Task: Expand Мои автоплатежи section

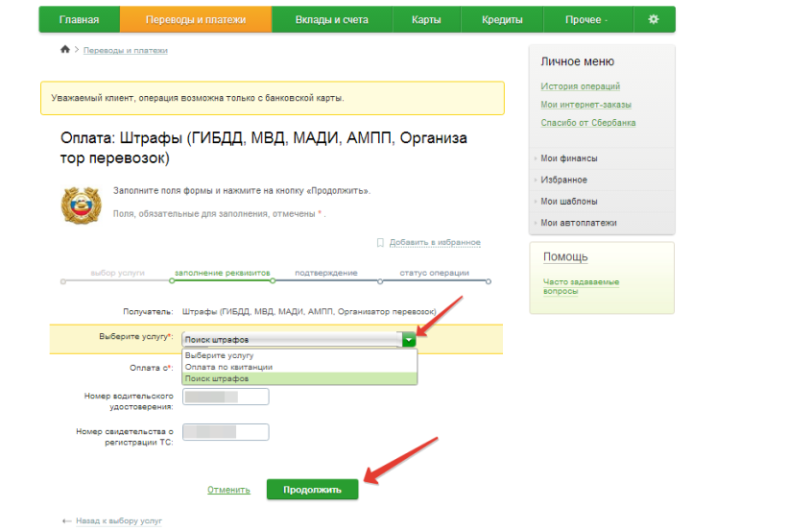Action: coord(579,223)
